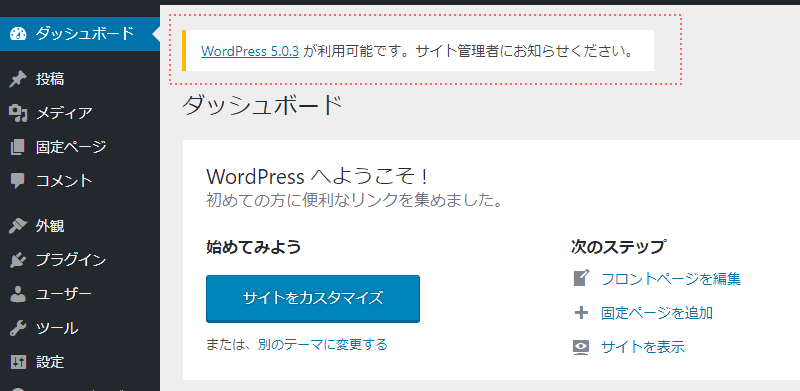Open the フロントページを編集 link

pos(671,279)
